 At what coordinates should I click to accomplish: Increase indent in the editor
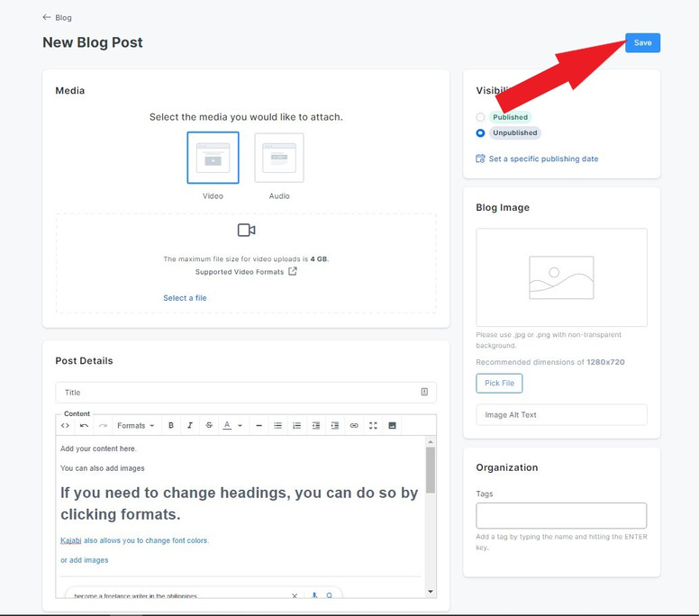(x=335, y=426)
